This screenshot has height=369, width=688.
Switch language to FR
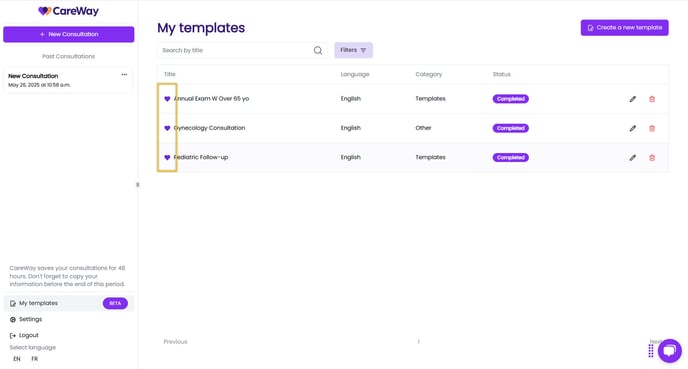tap(34, 359)
